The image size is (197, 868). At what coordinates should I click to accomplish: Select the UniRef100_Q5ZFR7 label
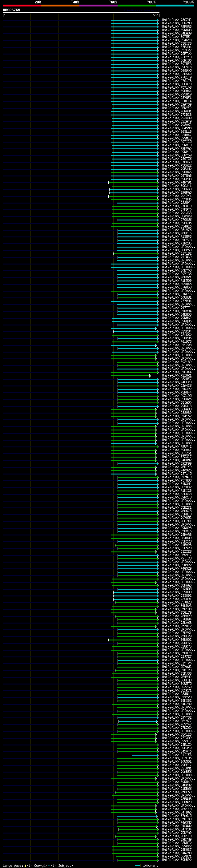coord(177,50)
